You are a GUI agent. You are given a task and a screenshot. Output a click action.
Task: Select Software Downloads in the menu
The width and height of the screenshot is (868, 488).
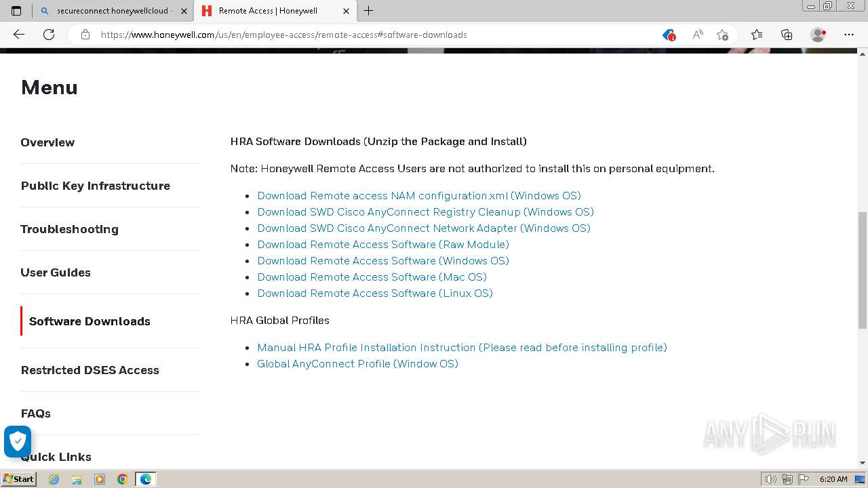coord(90,321)
